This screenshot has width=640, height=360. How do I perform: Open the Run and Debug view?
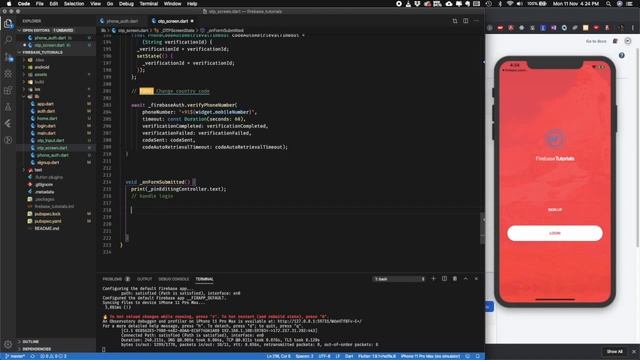[x=8, y=74]
